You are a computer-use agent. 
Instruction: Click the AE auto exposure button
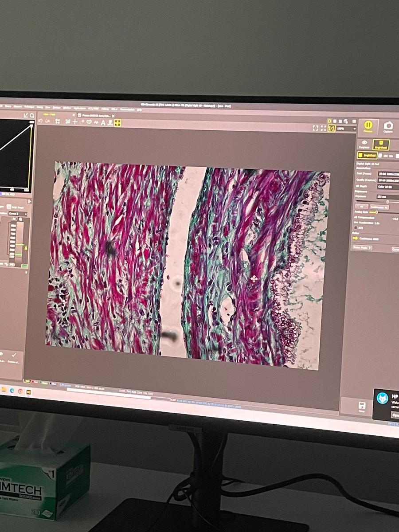361,207
